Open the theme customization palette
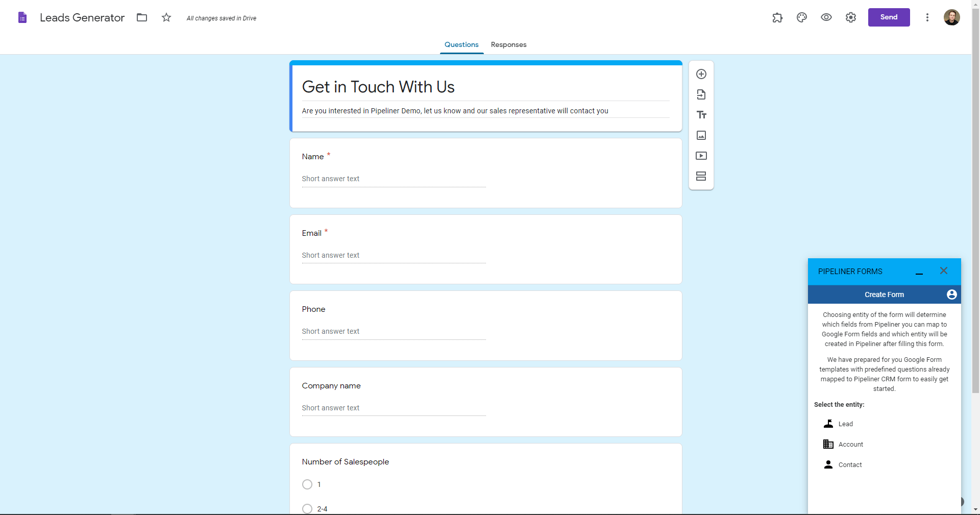The width and height of the screenshot is (980, 515). point(802,17)
